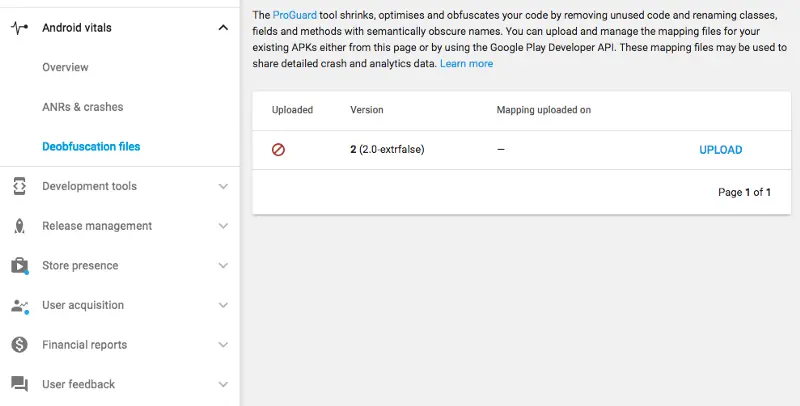Open the ProGuard link

294,15
